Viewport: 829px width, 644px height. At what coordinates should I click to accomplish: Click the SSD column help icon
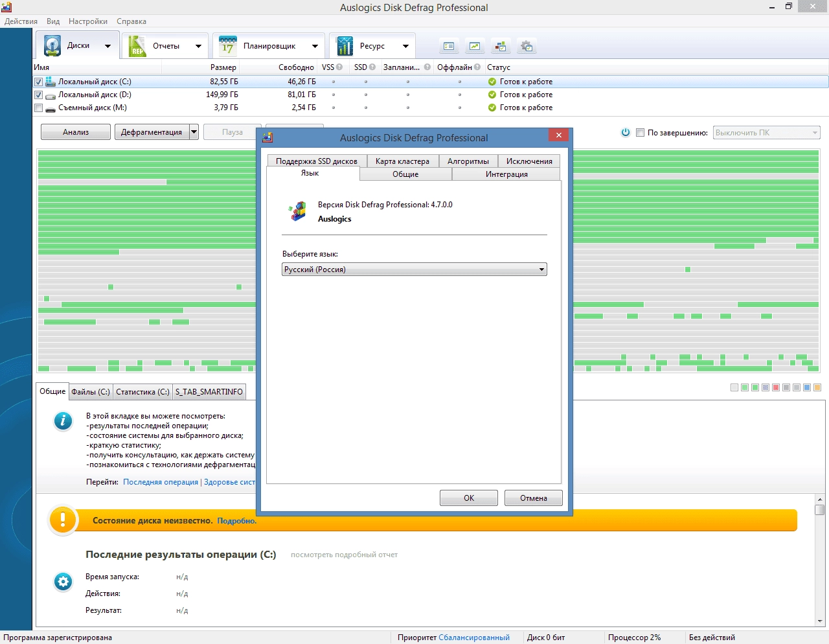click(x=372, y=67)
